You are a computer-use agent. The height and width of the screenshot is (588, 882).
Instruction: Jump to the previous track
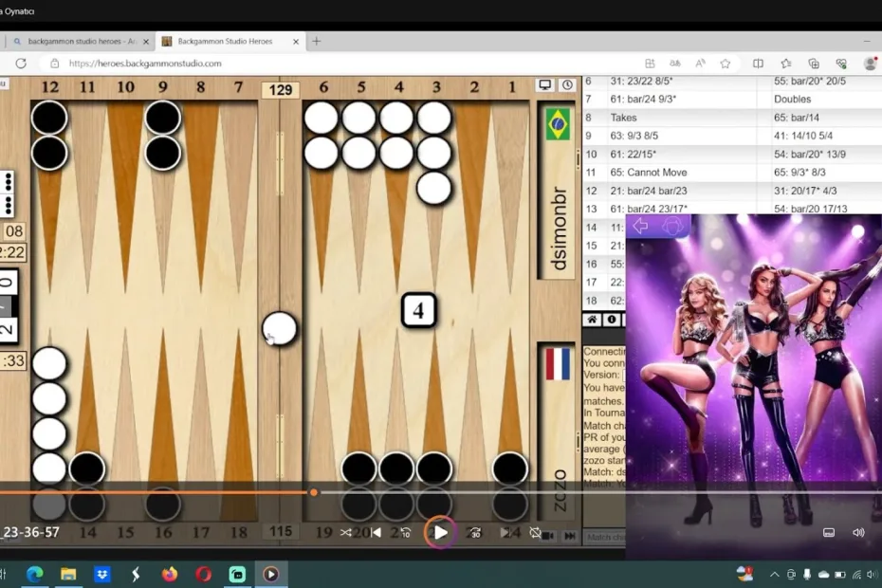pos(376,533)
